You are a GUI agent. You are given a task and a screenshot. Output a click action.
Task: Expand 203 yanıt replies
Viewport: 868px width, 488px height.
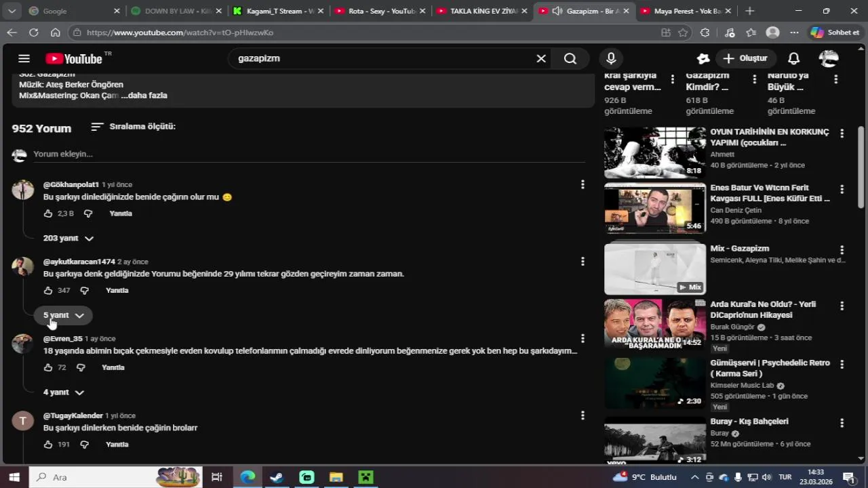[x=68, y=239]
